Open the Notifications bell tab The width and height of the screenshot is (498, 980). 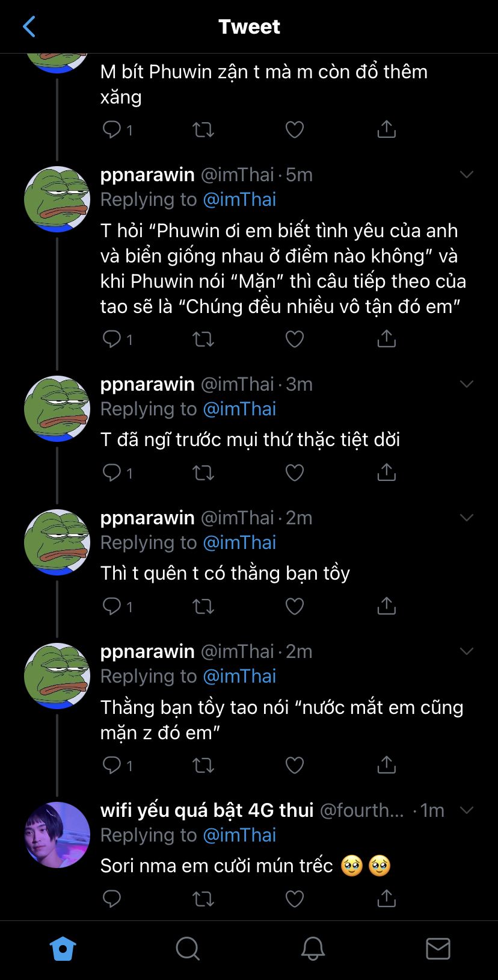(313, 949)
